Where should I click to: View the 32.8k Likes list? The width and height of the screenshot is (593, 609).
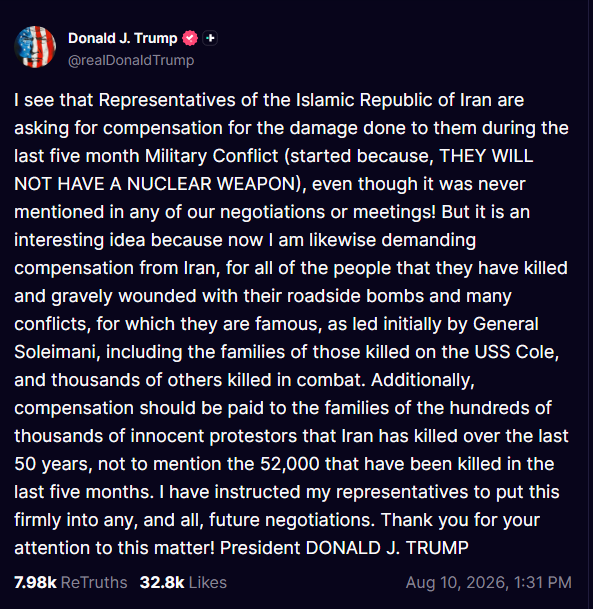coord(183,582)
